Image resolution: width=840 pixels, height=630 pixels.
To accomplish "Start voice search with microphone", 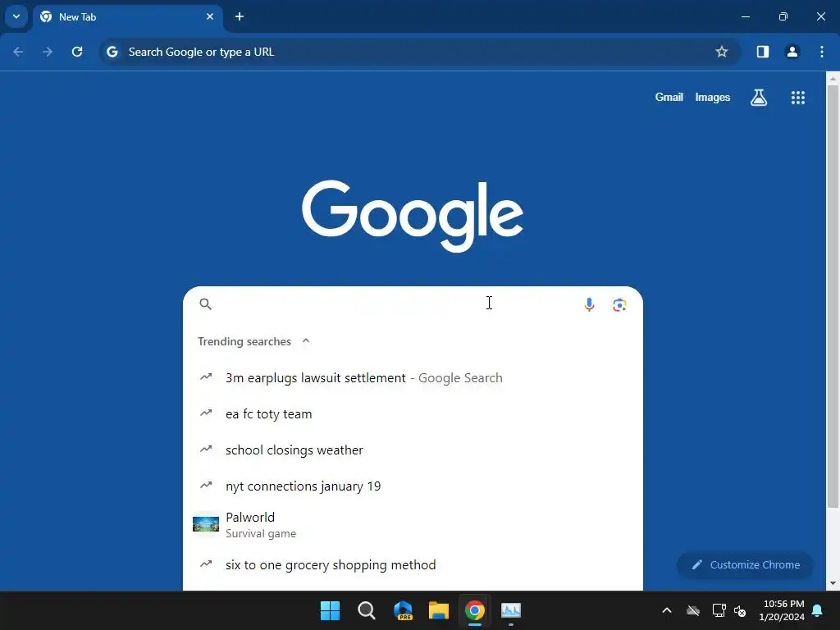I will (589, 304).
